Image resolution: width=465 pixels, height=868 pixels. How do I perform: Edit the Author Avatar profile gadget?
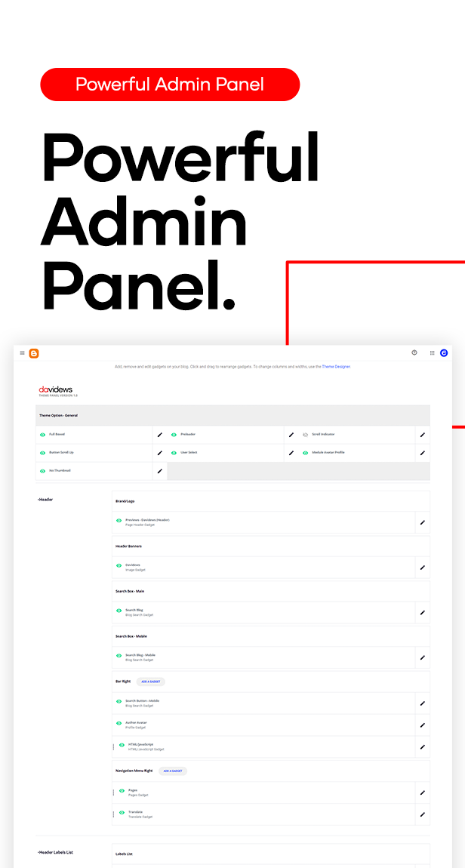pos(422,725)
